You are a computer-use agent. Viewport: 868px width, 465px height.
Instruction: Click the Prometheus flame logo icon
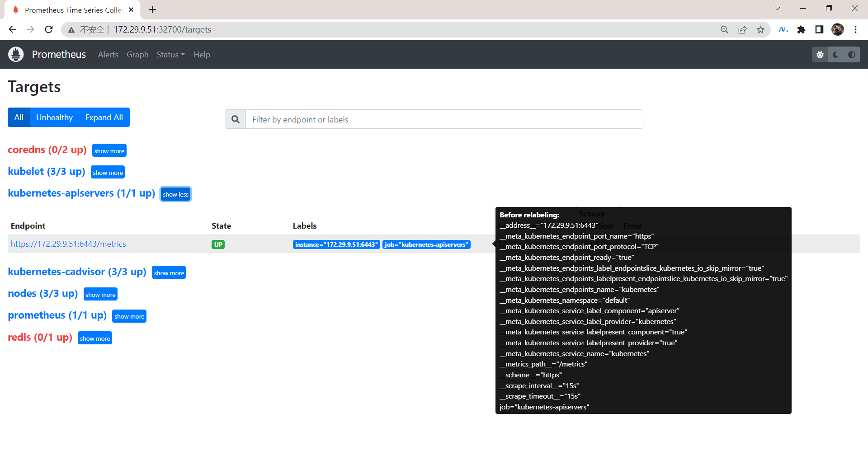[x=16, y=54]
